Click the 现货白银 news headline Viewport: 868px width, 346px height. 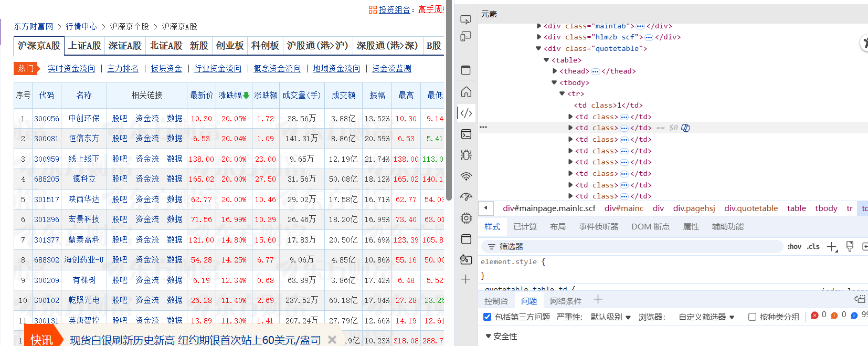pyautogui.click(x=195, y=340)
